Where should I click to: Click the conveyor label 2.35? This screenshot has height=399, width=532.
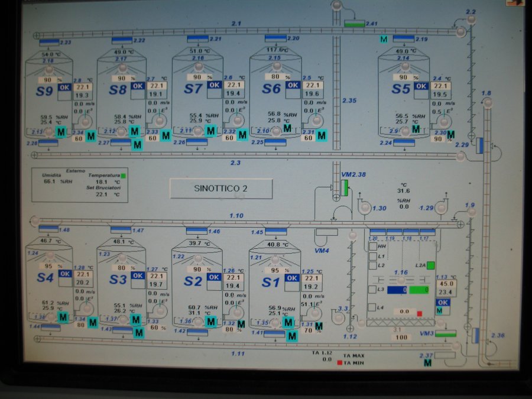pyautogui.click(x=349, y=100)
